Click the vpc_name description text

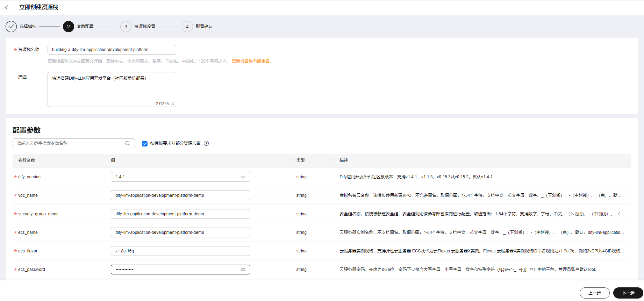(x=480, y=195)
